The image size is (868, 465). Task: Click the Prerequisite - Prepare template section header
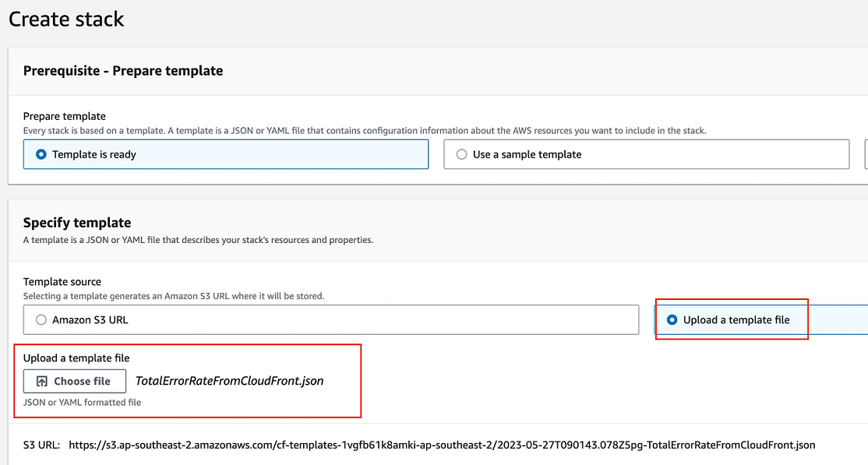[x=122, y=70]
